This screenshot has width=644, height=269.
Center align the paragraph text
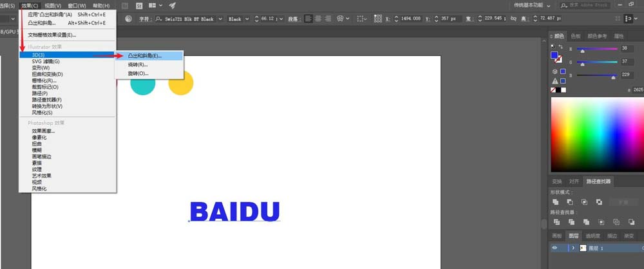point(318,19)
